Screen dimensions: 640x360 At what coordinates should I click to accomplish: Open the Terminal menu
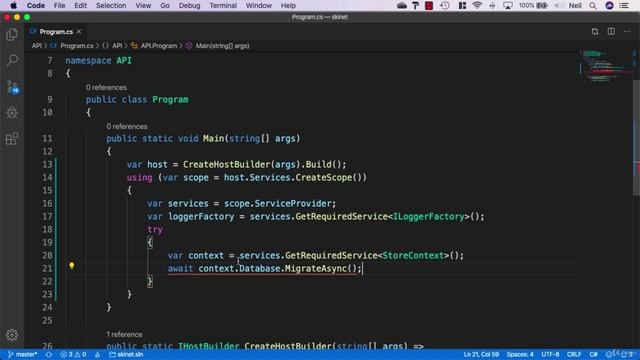click(223, 6)
